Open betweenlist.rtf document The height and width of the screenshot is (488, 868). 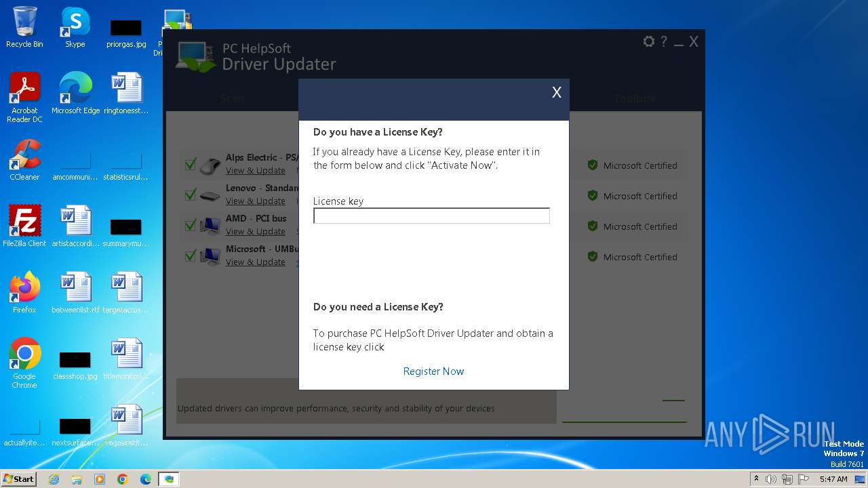[x=75, y=293]
